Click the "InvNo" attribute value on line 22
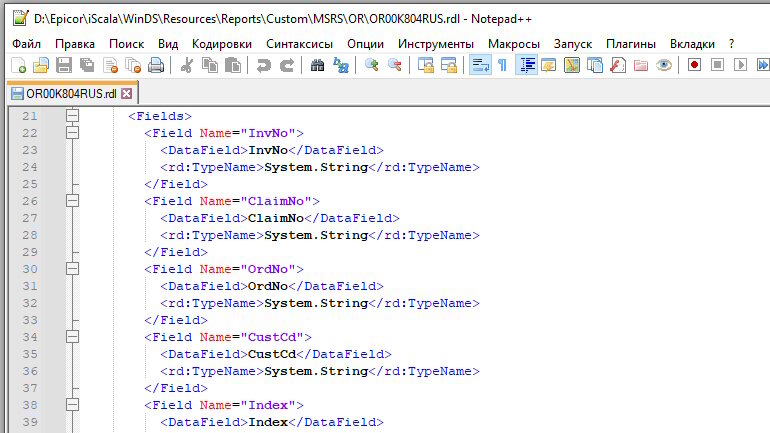The image size is (770, 433). click(x=268, y=133)
